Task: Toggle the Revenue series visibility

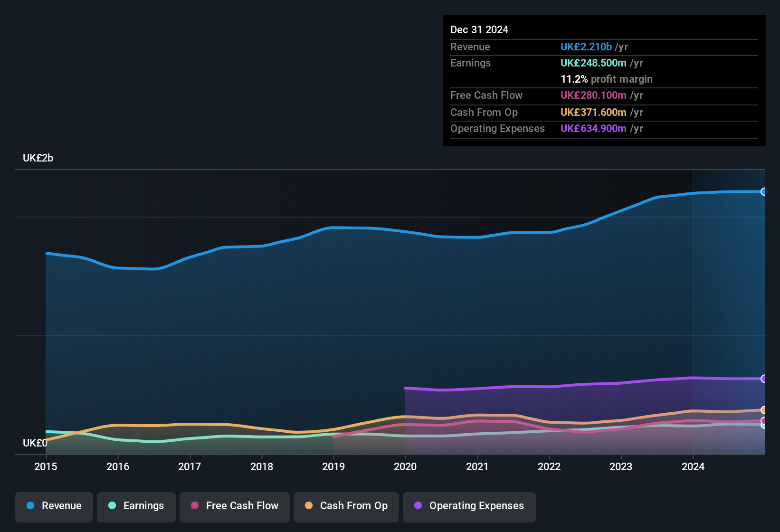Action: 54,506
